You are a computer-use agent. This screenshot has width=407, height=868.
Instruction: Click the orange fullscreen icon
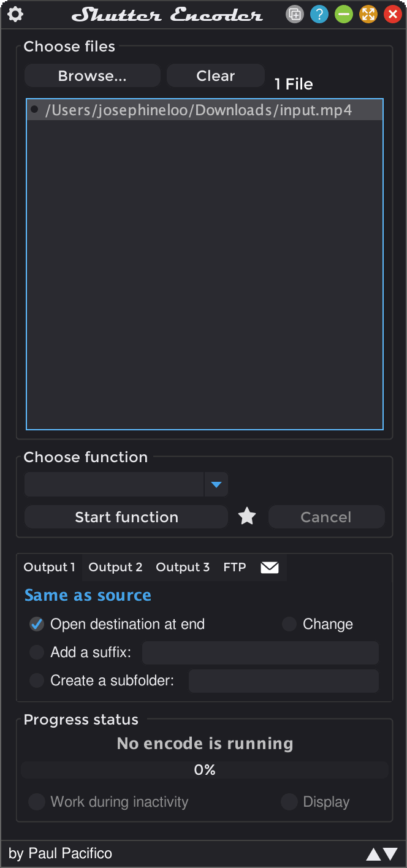point(368,15)
